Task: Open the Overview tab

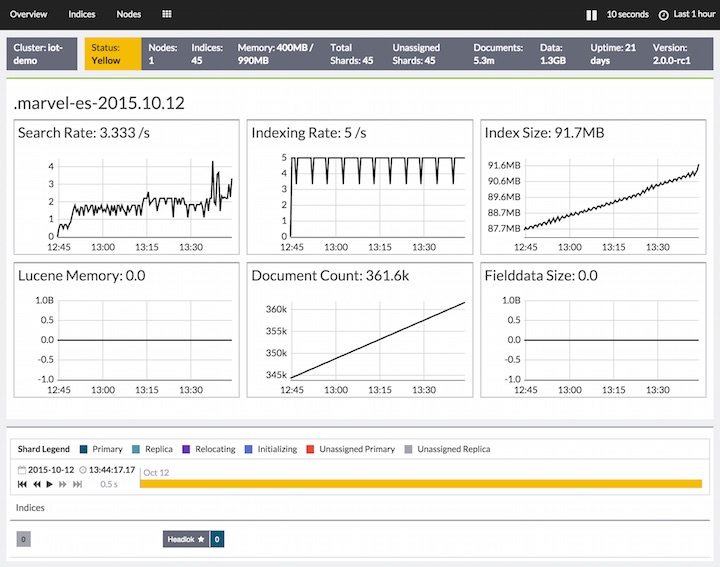Action: (28, 15)
